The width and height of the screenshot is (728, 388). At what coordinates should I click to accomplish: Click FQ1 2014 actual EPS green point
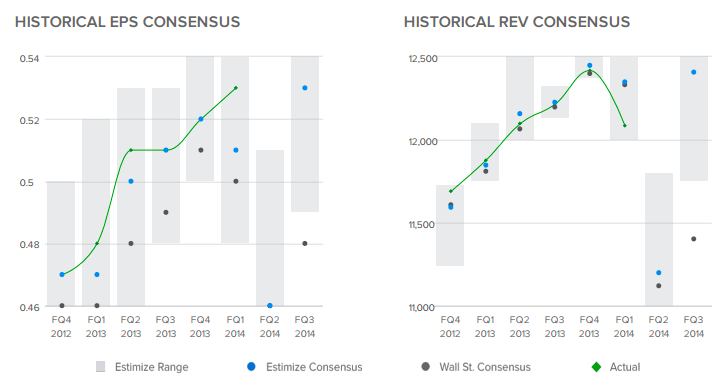236,88
